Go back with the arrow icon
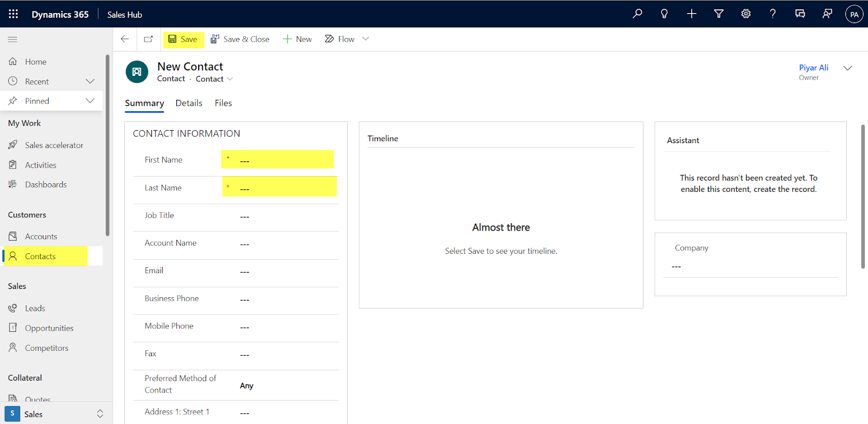Viewport: 868px width, 424px height. pos(125,39)
